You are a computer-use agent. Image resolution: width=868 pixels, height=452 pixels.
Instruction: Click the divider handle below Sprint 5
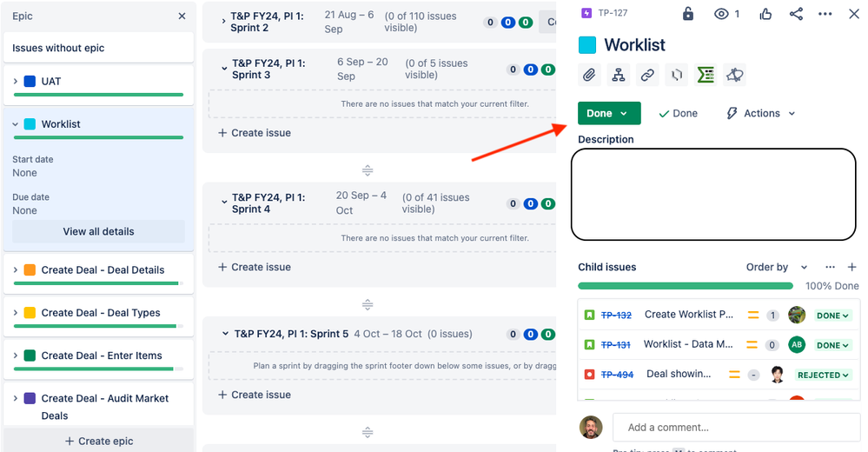(368, 432)
